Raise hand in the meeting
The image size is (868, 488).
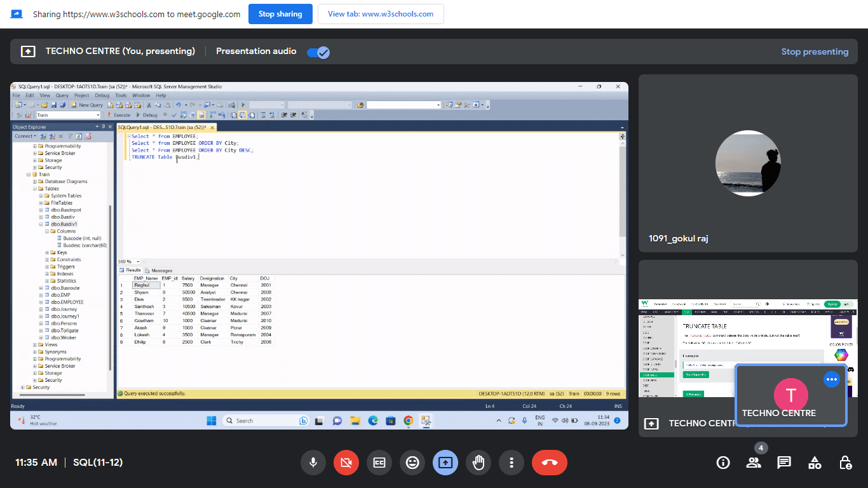[478, 463]
